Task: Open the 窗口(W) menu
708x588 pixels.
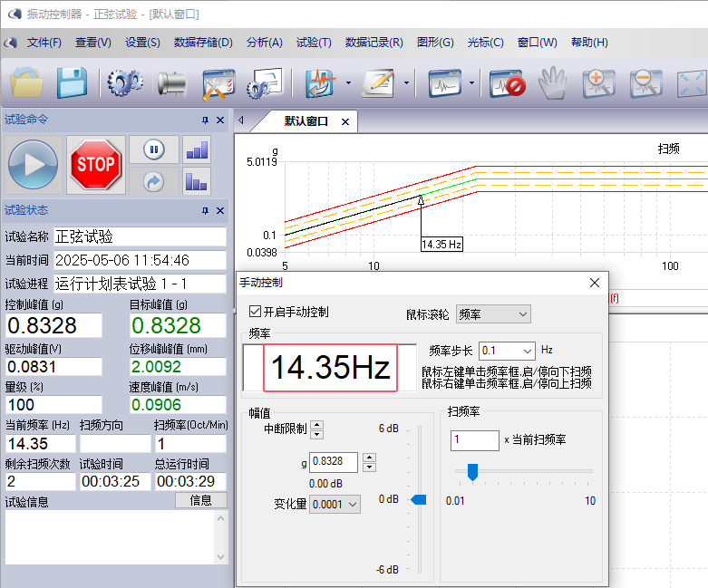Action: point(538,43)
